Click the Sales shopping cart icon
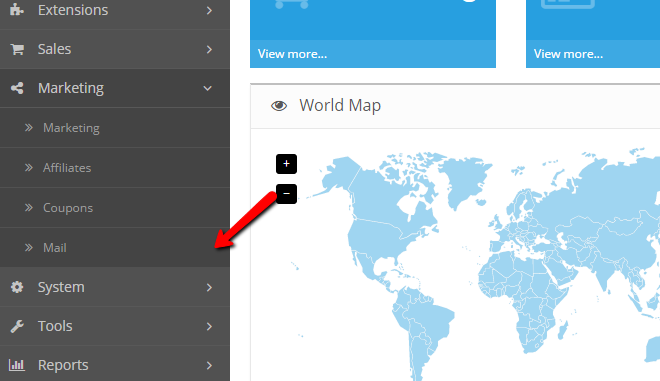This screenshot has height=381, width=660. (x=17, y=49)
